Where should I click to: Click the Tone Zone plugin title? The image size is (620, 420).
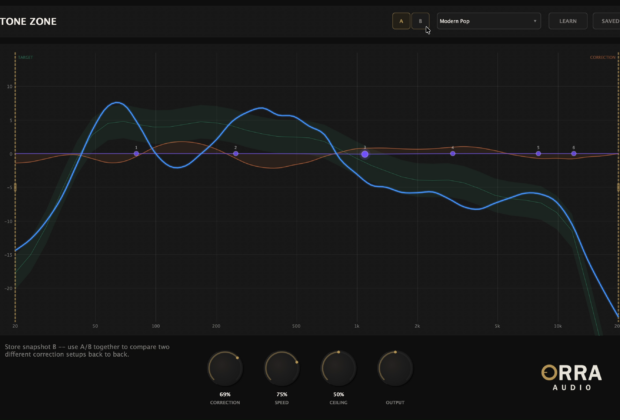coord(29,21)
